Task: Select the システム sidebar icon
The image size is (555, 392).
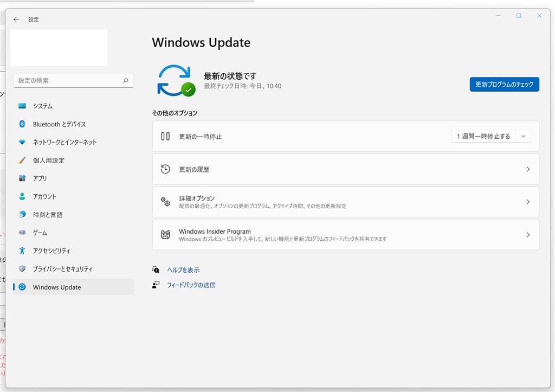Action: [22, 106]
